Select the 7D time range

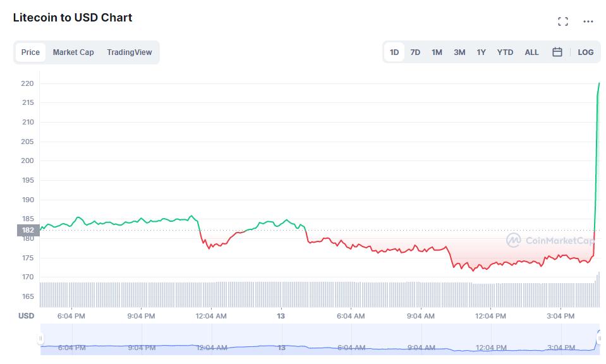click(415, 52)
